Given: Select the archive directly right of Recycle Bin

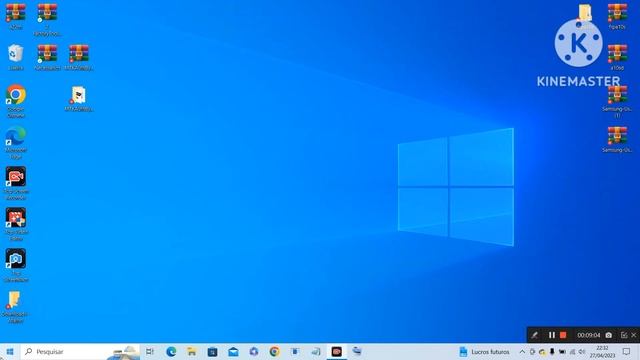Looking at the screenshot, I should pyautogui.click(x=47, y=57).
